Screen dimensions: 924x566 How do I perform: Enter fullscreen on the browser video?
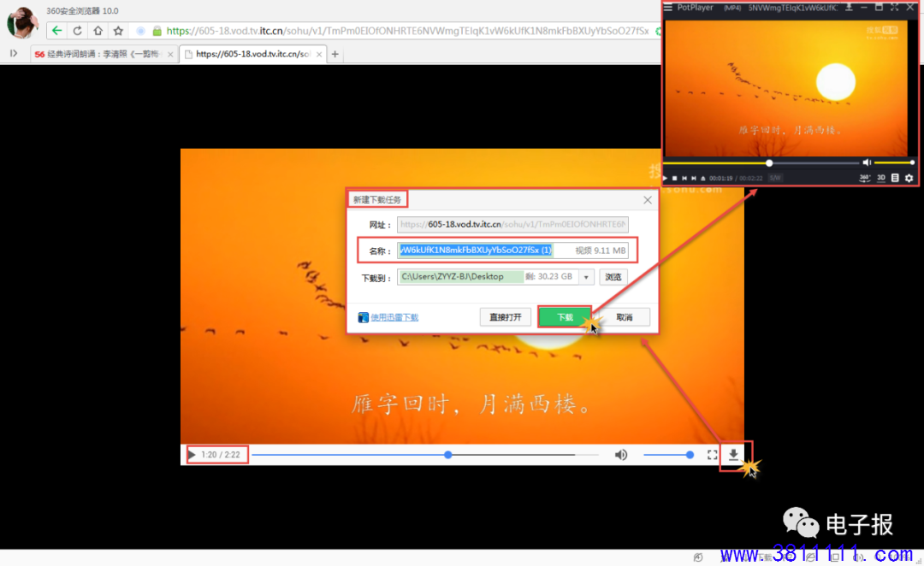tap(713, 455)
